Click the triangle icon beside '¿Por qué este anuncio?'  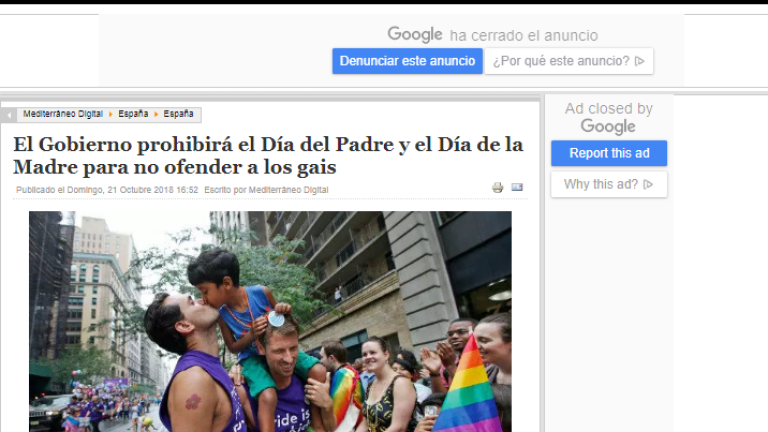(x=640, y=61)
